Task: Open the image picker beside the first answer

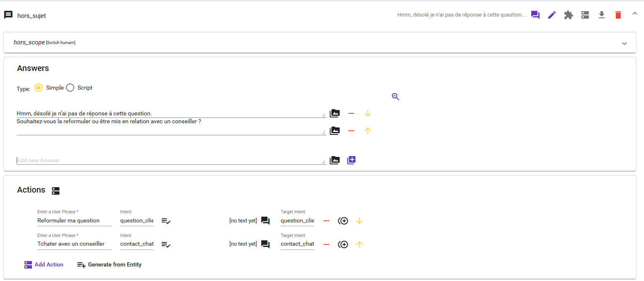Action: tap(335, 113)
